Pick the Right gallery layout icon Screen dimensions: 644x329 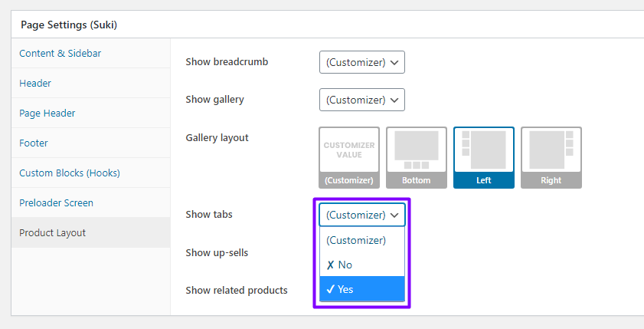coord(551,157)
